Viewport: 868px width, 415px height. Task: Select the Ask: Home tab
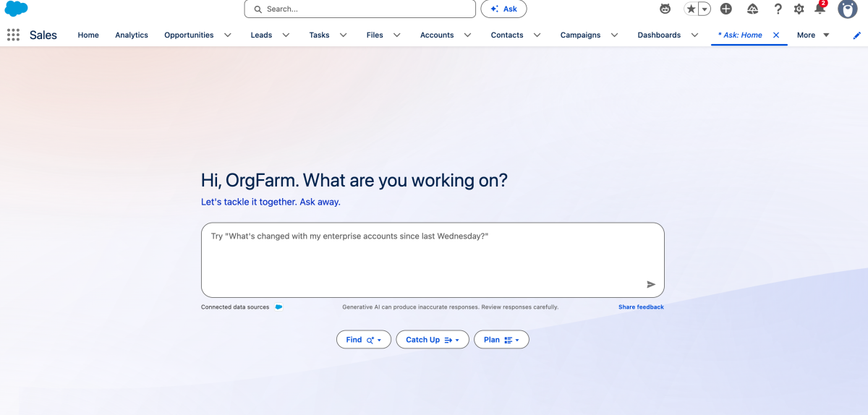click(740, 35)
